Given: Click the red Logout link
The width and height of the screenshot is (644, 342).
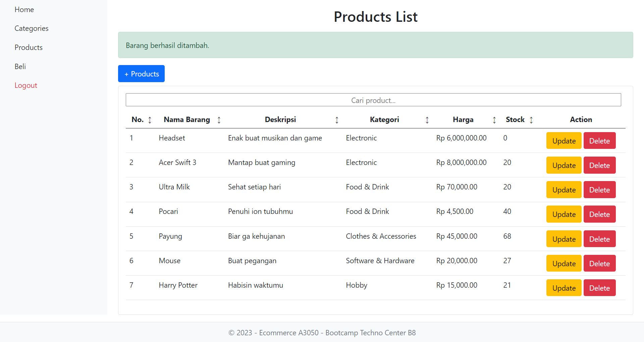Looking at the screenshot, I should (x=26, y=85).
